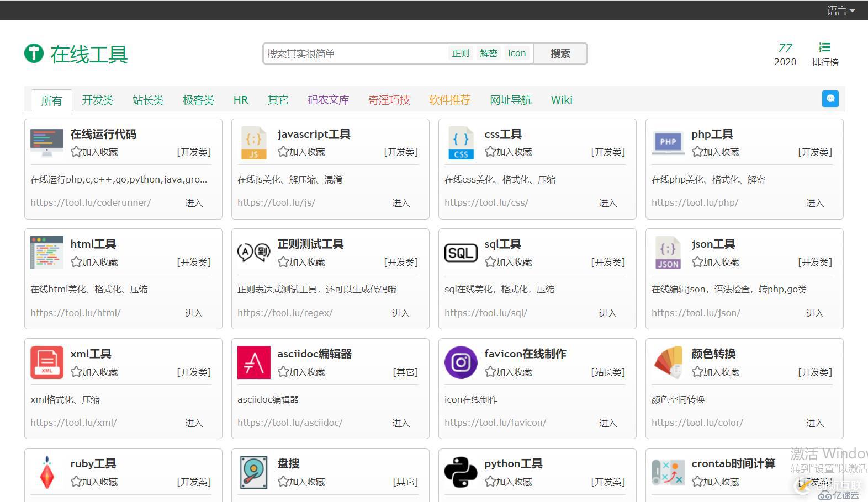The height and width of the screenshot is (502, 868).
Task: Click the 搜索 search button
Action: [560, 54]
